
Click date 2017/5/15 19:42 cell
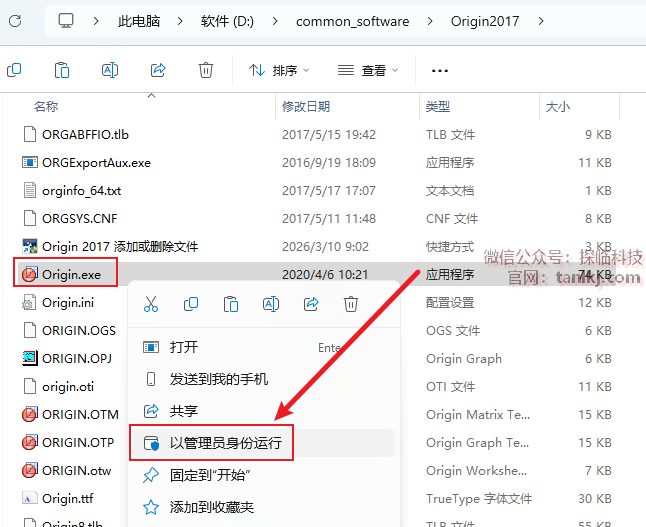tap(329, 135)
